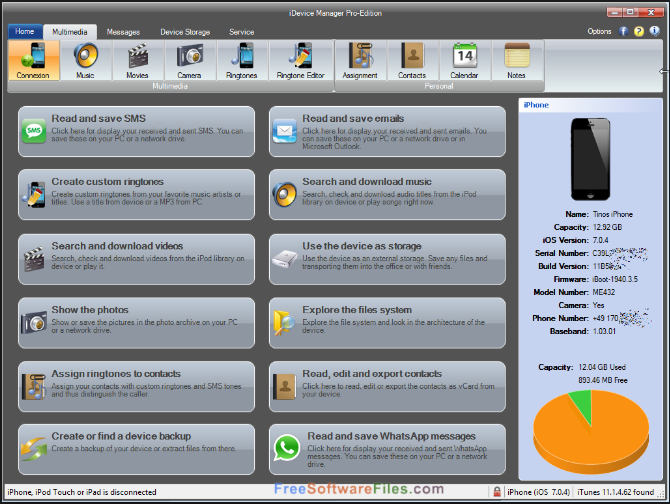Click the clapperboard icon beside Search and download videos
670x504 pixels.
click(x=34, y=259)
